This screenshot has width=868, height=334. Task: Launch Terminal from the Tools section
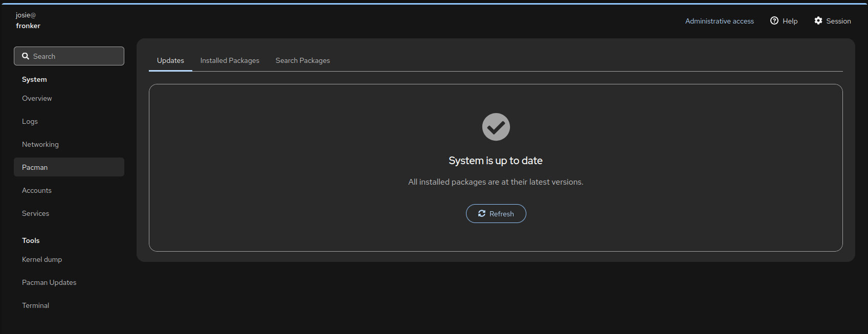pos(36,305)
